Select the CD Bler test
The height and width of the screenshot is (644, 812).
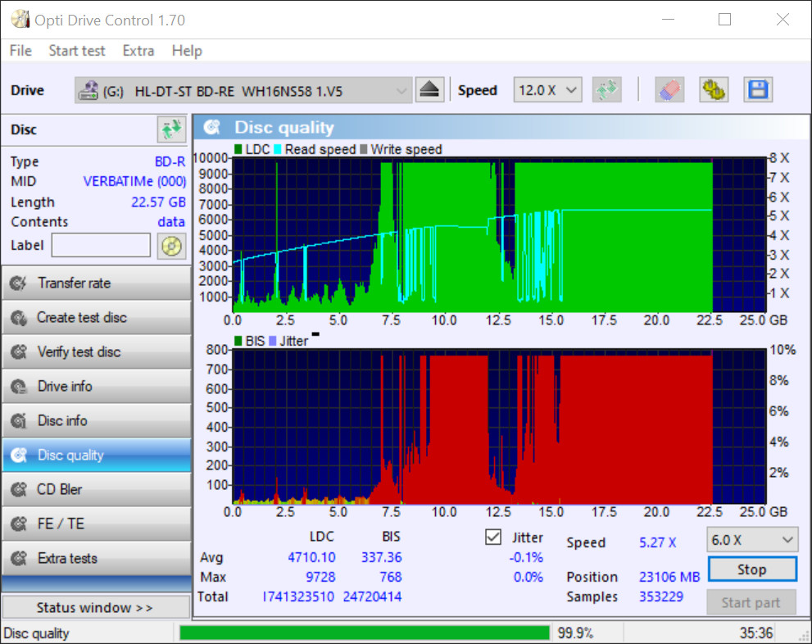pos(96,490)
